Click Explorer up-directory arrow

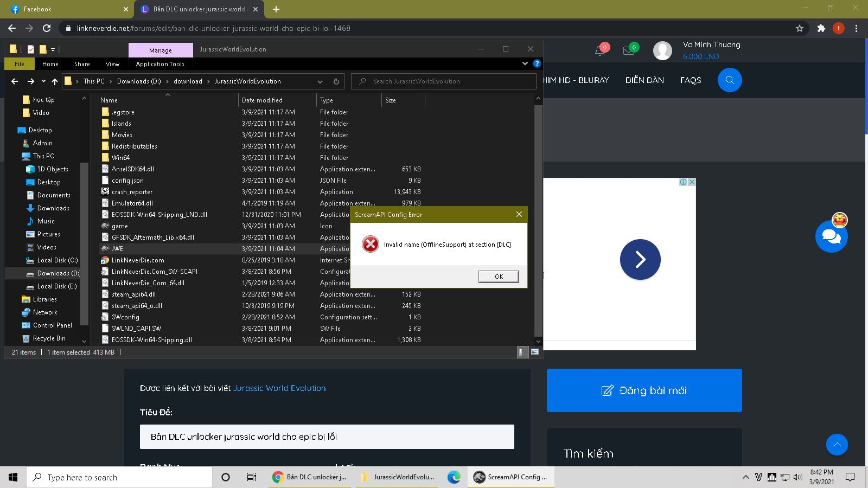(55, 81)
